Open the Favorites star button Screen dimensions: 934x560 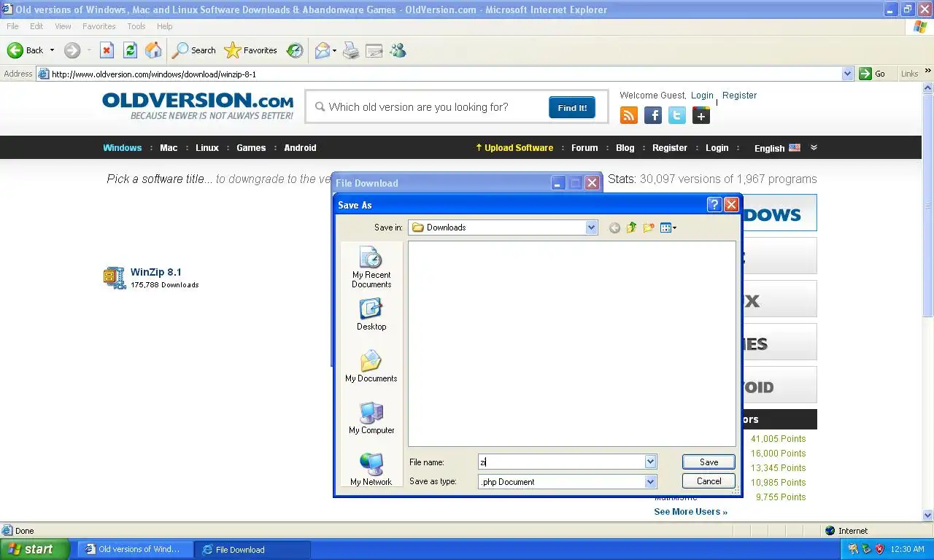[251, 50]
